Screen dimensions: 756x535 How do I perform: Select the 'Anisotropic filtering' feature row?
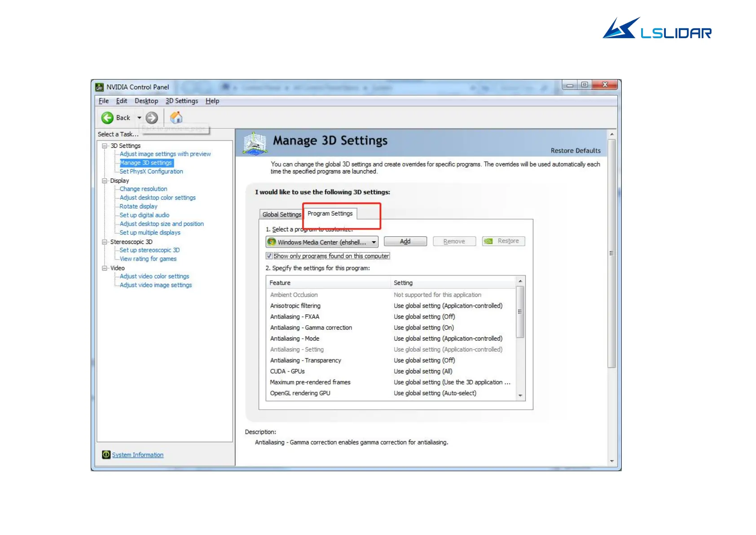pos(391,306)
